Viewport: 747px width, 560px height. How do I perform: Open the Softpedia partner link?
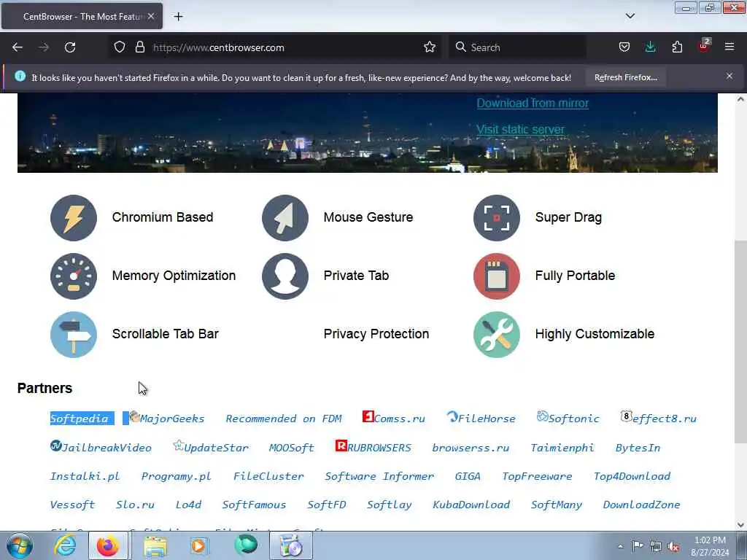pyautogui.click(x=79, y=419)
